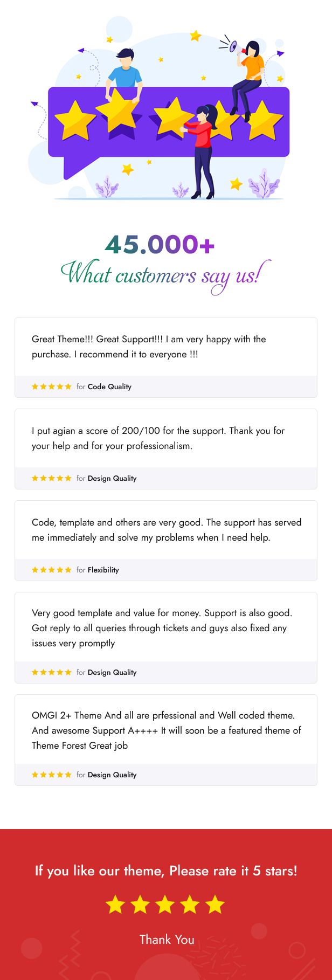Click the fifth large star in red banner
332x980 pixels.
(x=215, y=905)
